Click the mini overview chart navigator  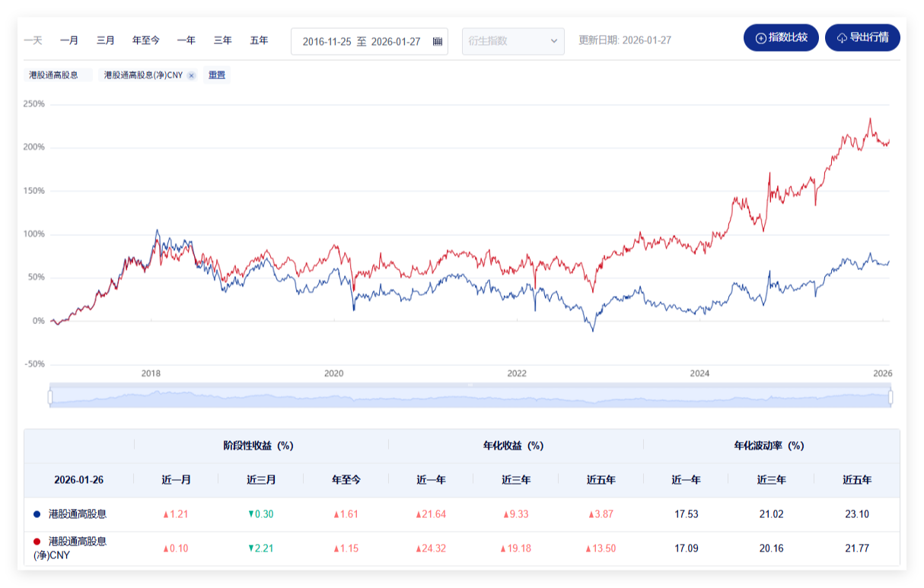click(470, 397)
